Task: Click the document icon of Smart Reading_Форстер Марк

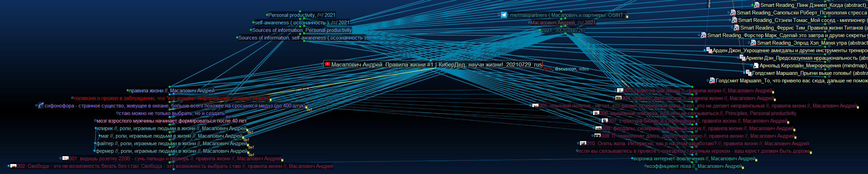Action: pos(704,35)
